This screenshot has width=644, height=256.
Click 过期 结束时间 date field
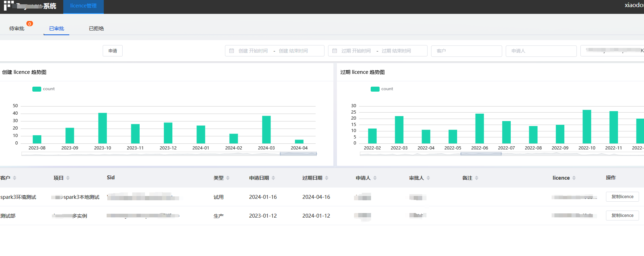point(396,51)
